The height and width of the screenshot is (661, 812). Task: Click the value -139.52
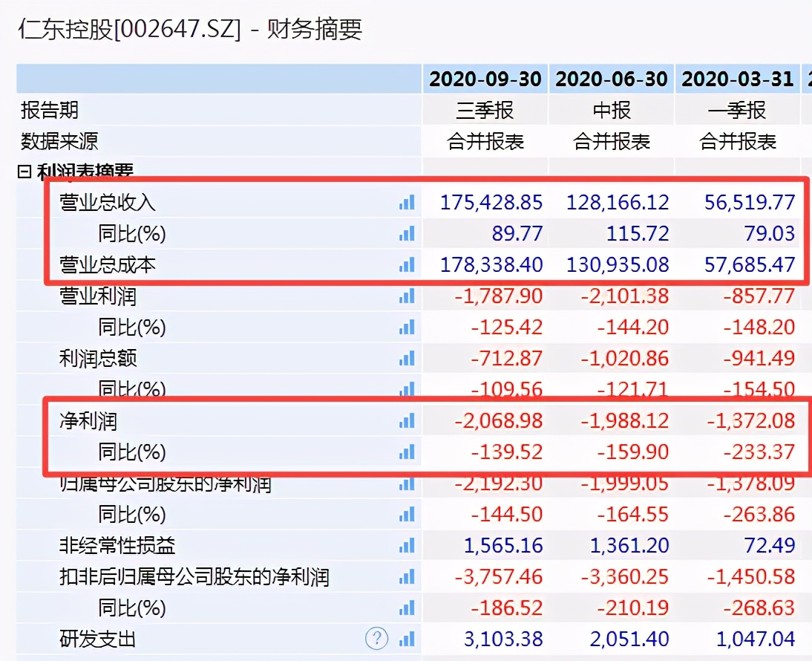[x=507, y=452]
